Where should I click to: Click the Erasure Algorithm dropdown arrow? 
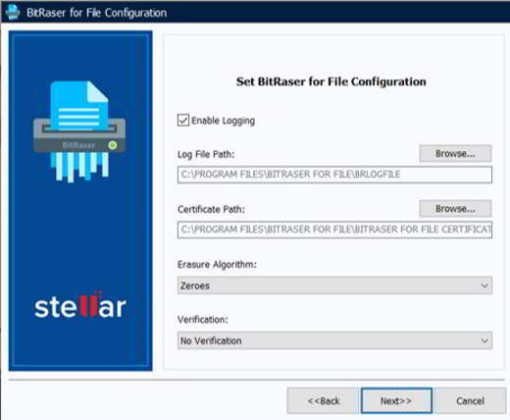coord(484,286)
